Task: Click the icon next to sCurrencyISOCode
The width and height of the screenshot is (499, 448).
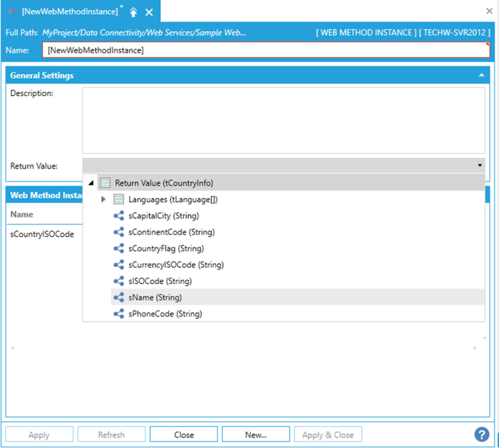Action: [x=119, y=264]
